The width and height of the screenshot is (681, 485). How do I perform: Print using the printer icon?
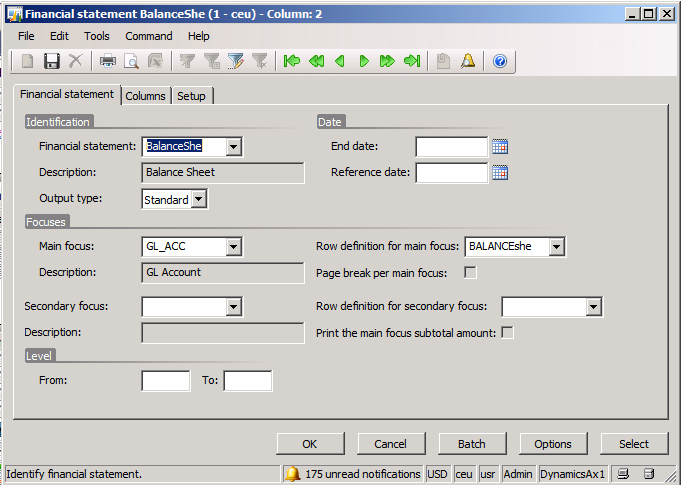pos(108,61)
